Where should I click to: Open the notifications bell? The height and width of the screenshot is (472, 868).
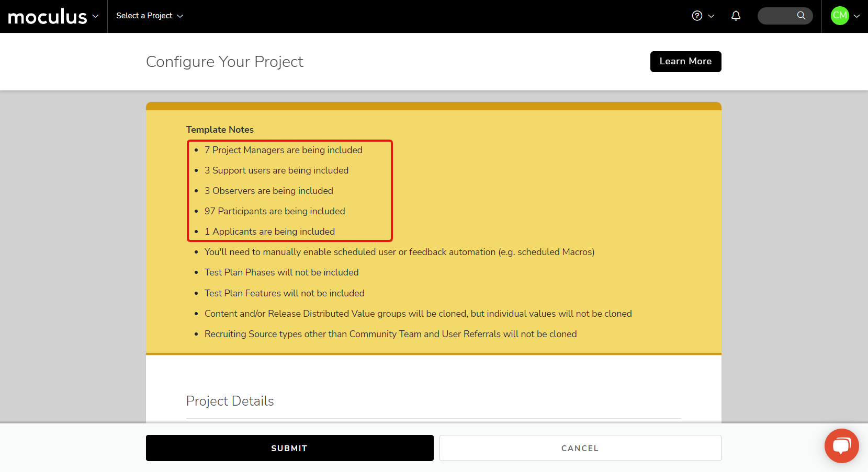(736, 16)
